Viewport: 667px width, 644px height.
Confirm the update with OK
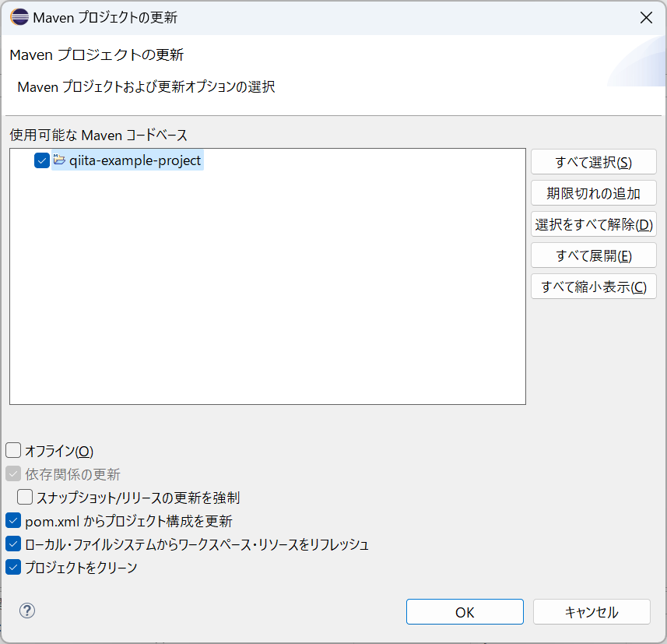pyautogui.click(x=465, y=611)
